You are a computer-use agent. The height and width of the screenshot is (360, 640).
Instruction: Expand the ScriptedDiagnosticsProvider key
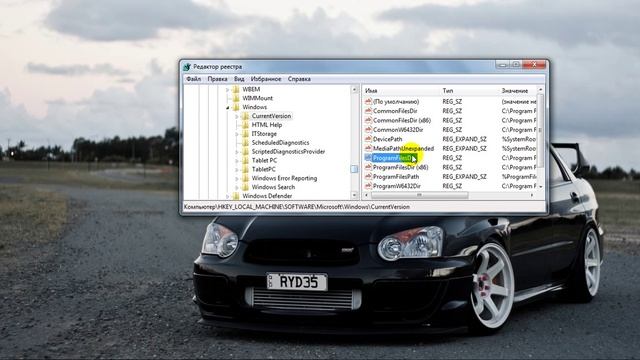tap(237, 152)
